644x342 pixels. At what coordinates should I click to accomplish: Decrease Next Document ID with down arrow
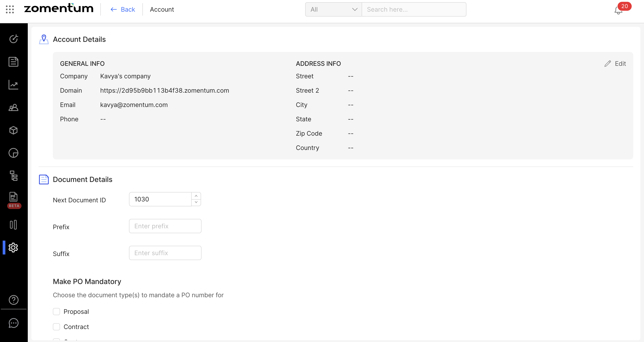point(196,202)
